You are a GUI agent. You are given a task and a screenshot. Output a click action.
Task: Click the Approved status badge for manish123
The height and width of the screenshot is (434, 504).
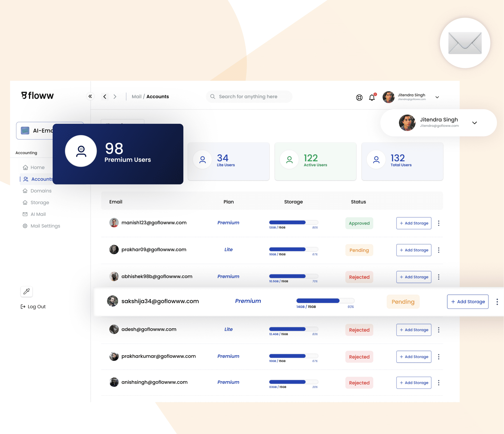359,223
